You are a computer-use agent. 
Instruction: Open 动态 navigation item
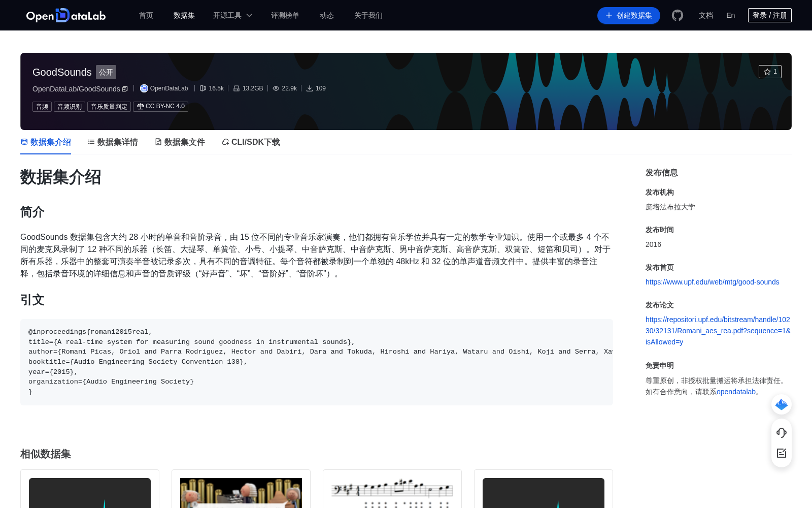pyautogui.click(x=327, y=15)
